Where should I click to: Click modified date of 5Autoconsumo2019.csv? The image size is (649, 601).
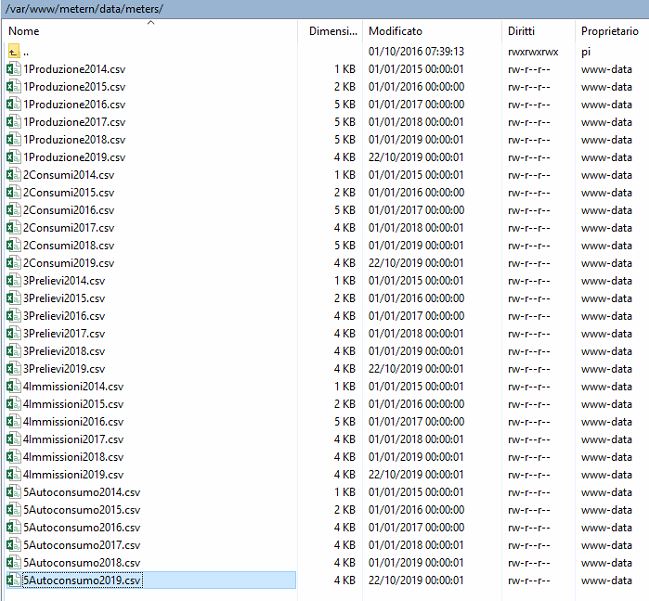(416, 580)
